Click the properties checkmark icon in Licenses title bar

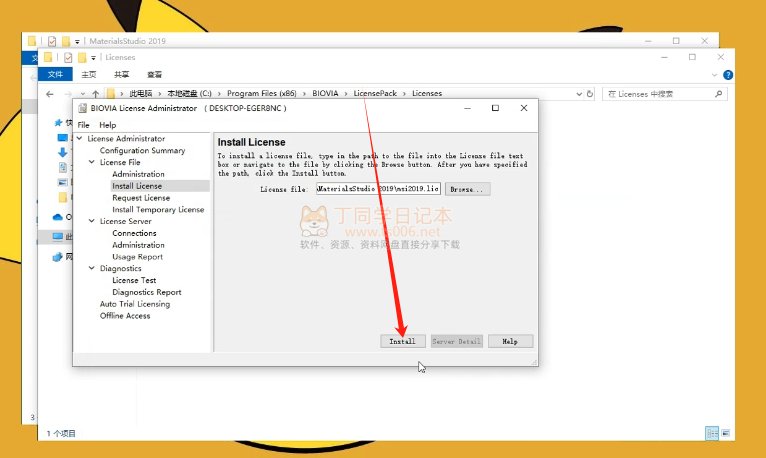(x=68, y=58)
